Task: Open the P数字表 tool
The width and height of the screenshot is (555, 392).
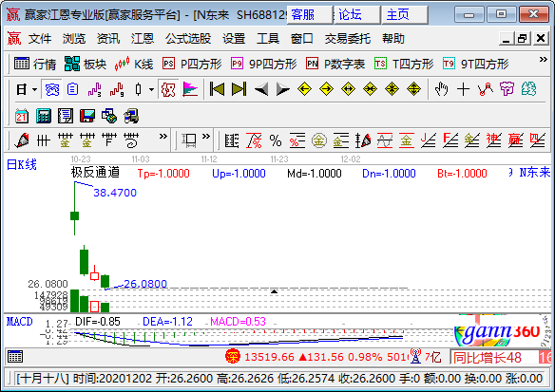Action: [335, 64]
